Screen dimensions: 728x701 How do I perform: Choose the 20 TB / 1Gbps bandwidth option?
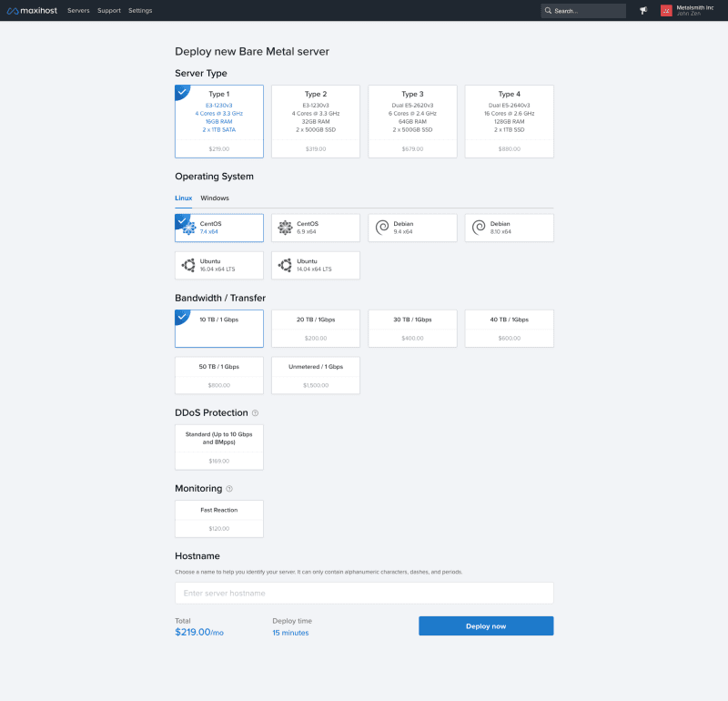[316, 328]
